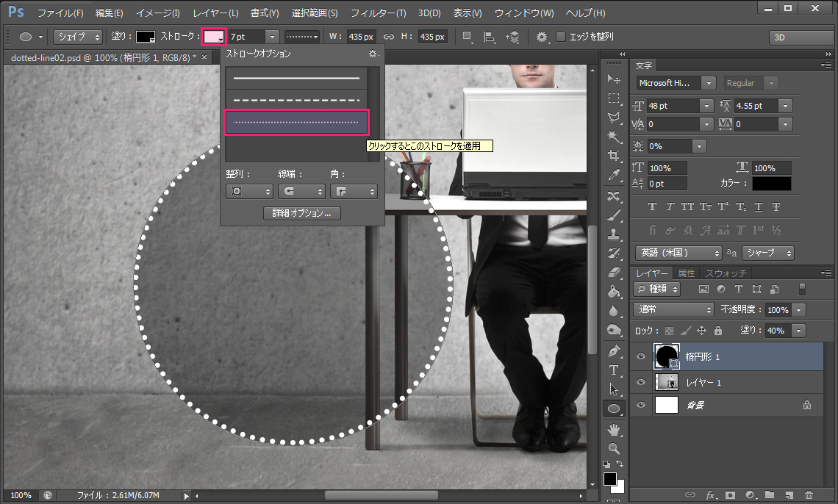This screenshot has width=838, height=504.
Task: Open the シェイプ tool mode dropdown
Action: coord(77,37)
